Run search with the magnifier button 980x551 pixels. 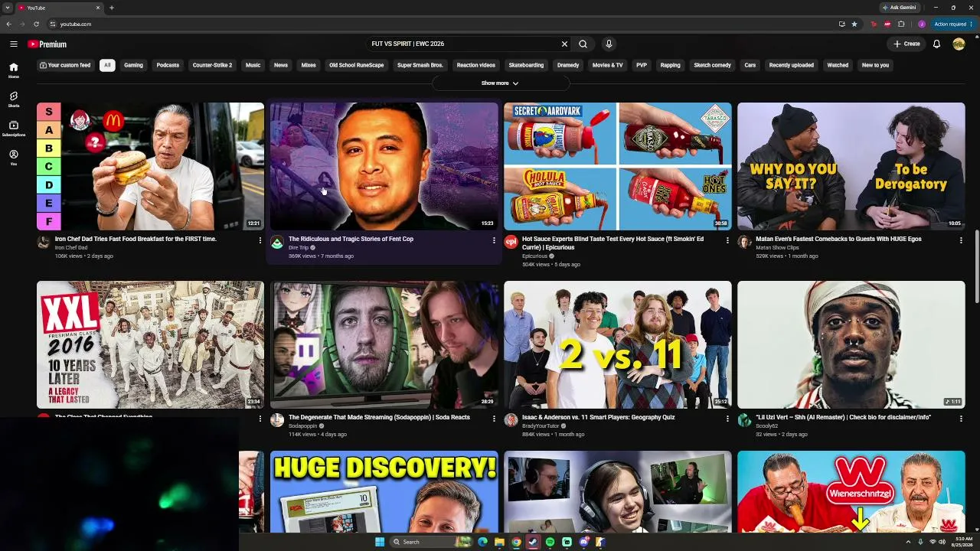coord(583,44)
